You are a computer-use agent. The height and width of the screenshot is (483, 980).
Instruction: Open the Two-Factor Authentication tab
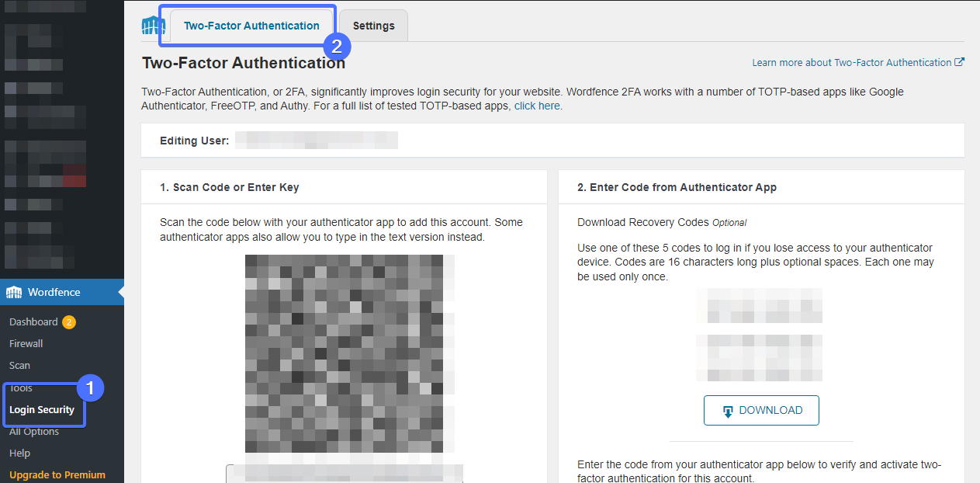pos(251,26)
